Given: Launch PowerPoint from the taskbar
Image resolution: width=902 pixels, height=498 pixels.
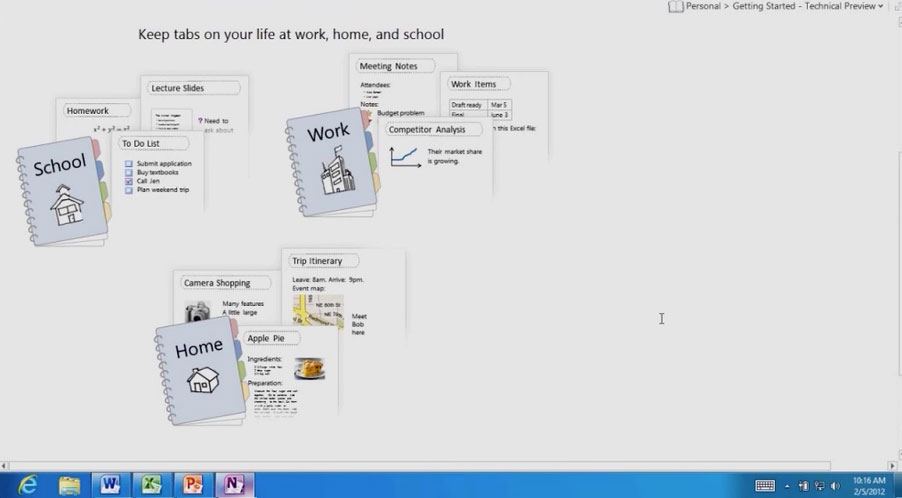Looking at the screenshot, I should point(193,485).
